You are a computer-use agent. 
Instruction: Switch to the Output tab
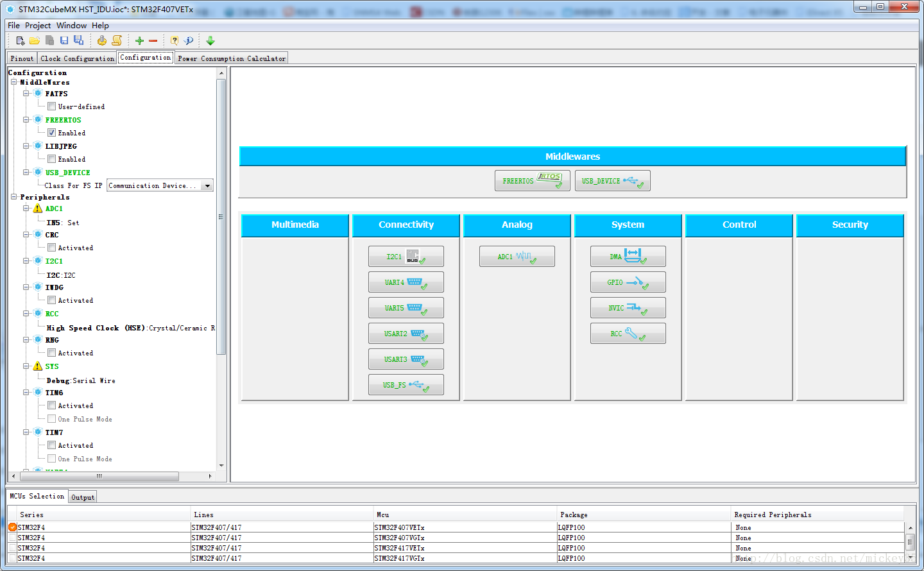coord(83,497)
